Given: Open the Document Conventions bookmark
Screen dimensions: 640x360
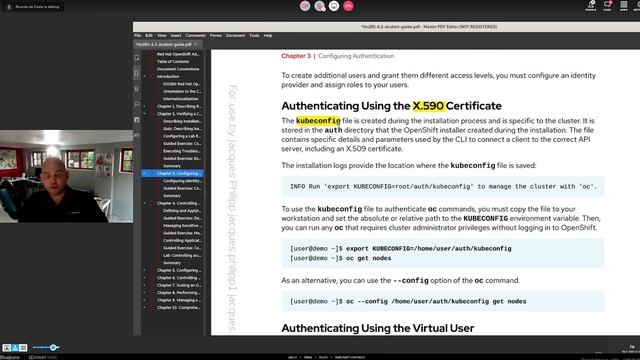Looking at the screenshot, I should point(178,69).
